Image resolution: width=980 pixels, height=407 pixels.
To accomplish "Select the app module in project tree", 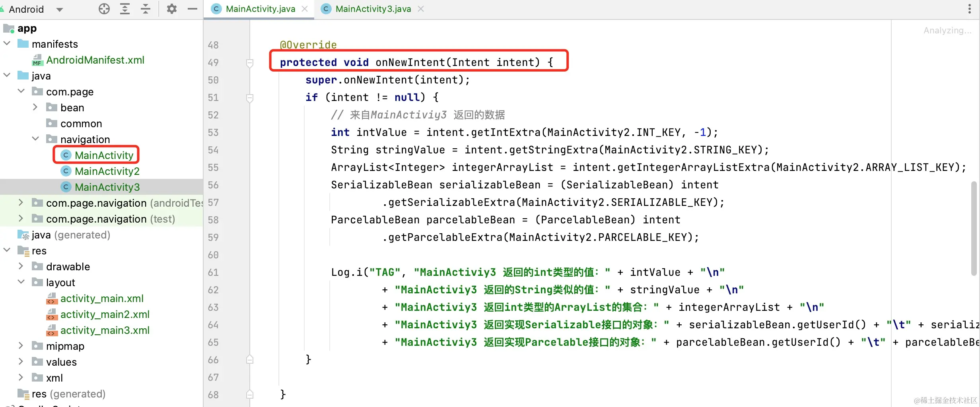I will (27, 28).
